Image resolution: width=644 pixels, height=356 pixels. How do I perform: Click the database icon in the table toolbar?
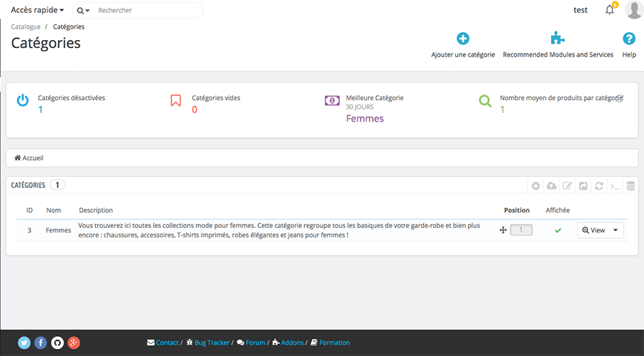coord(630,186)
